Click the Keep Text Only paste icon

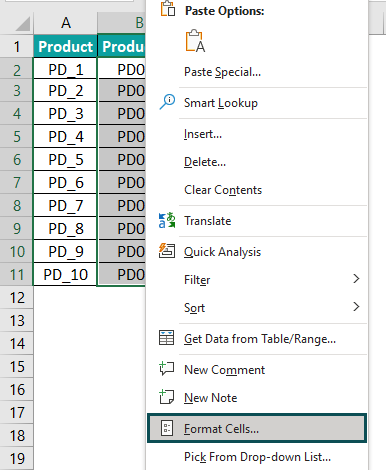coord(195,41)
